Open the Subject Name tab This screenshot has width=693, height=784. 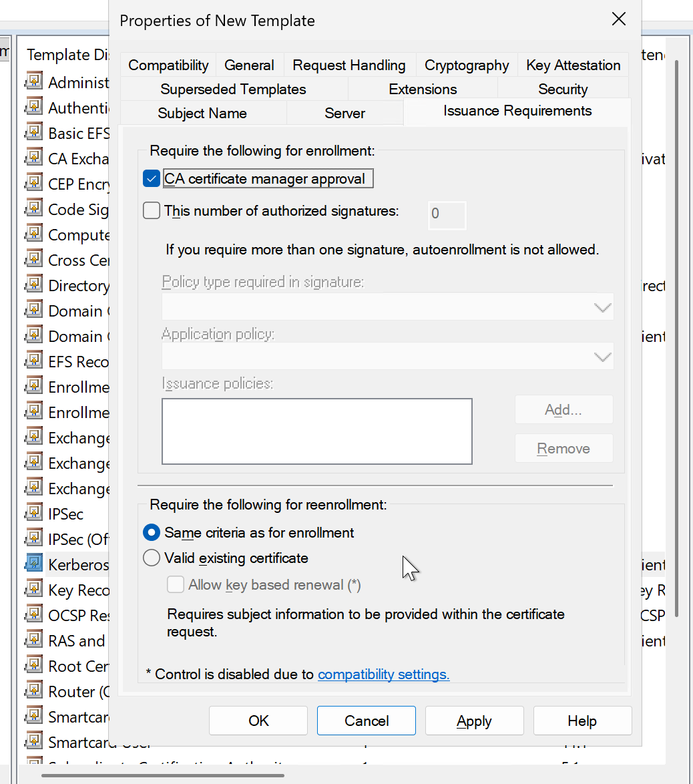pos(202,114)
